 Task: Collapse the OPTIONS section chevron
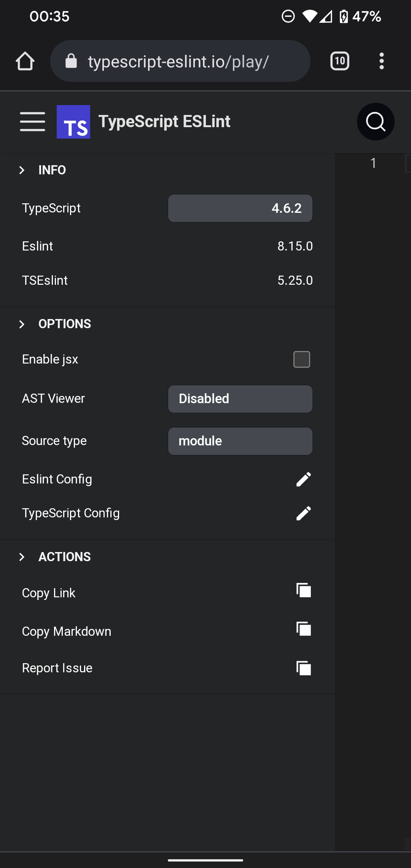(x=22, y=324)
